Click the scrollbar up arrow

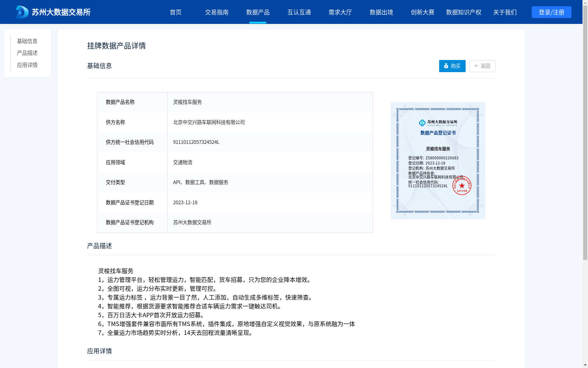(585, 3)
